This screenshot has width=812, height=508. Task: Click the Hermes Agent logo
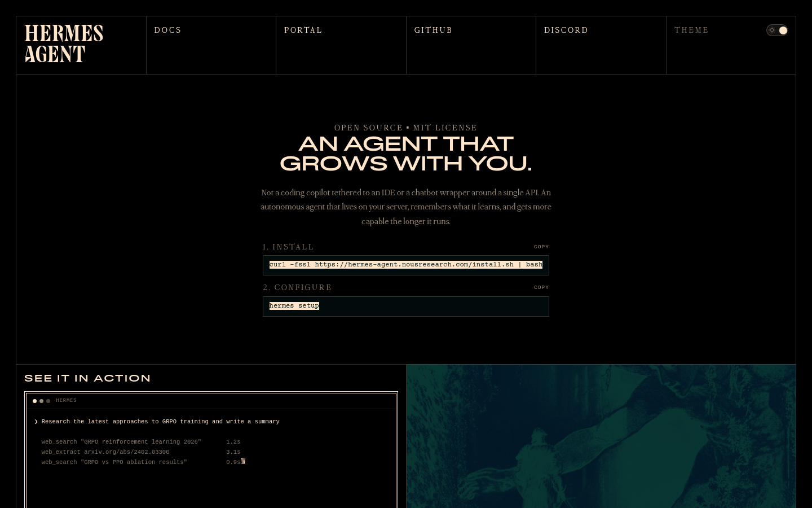pyautogui.click(x=64, y=43)
